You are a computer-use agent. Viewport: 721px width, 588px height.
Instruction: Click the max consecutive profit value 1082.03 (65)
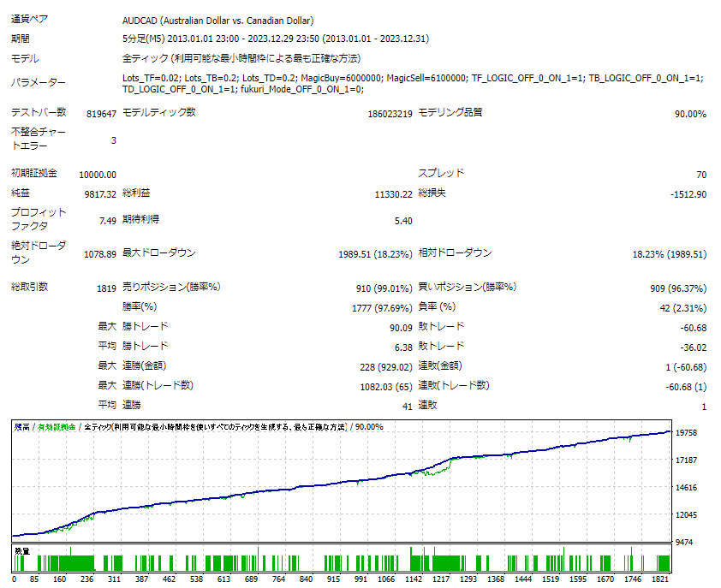point(386,387)
